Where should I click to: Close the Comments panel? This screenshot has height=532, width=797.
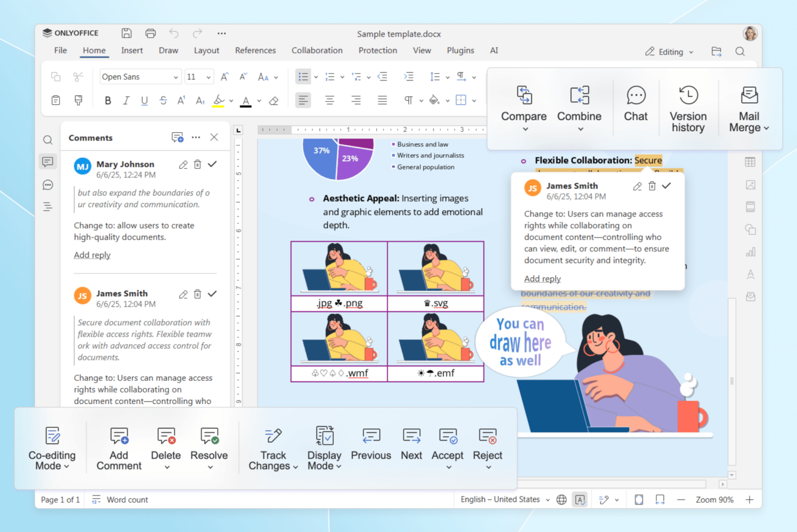click(214, 138)
